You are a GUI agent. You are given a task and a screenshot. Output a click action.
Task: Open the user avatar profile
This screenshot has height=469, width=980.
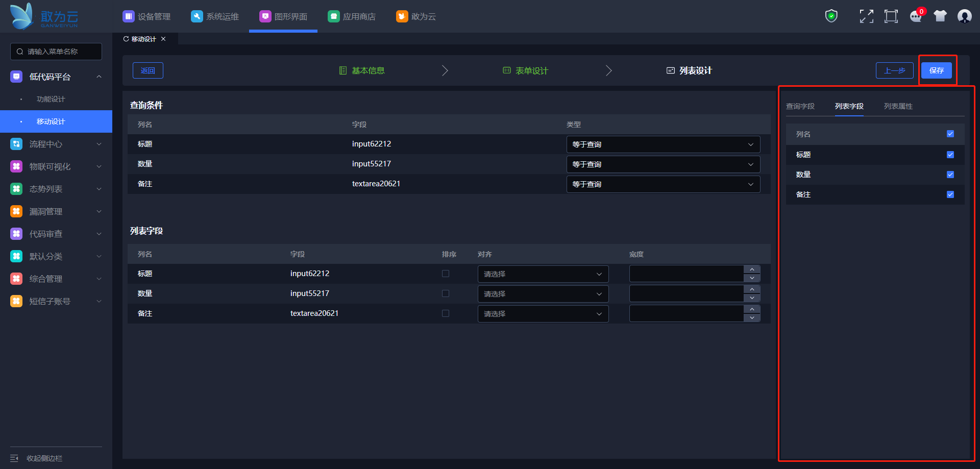coord(964,16)
